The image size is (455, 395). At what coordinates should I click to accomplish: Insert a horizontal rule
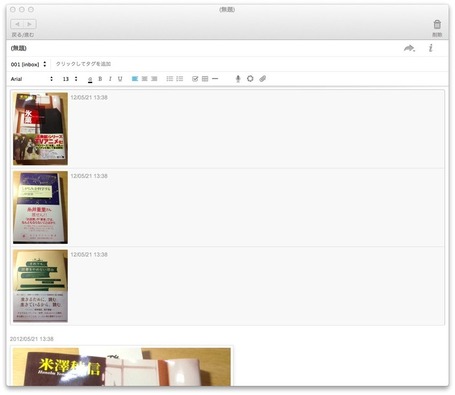[x=215, y=79]
